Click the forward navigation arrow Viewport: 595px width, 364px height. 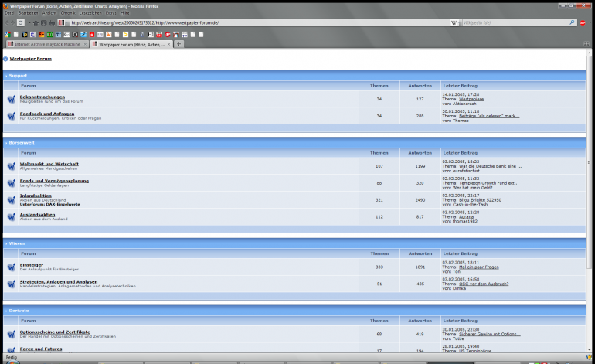(12, 22)
